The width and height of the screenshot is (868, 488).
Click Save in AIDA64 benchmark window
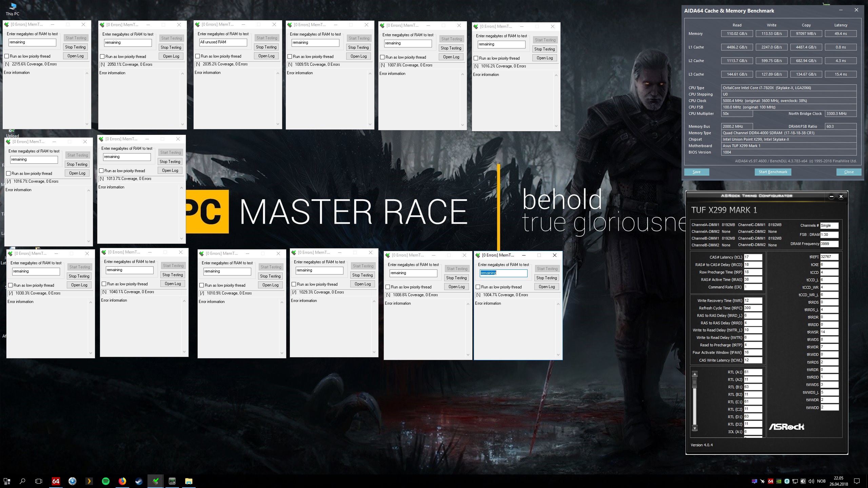[696, 172]
